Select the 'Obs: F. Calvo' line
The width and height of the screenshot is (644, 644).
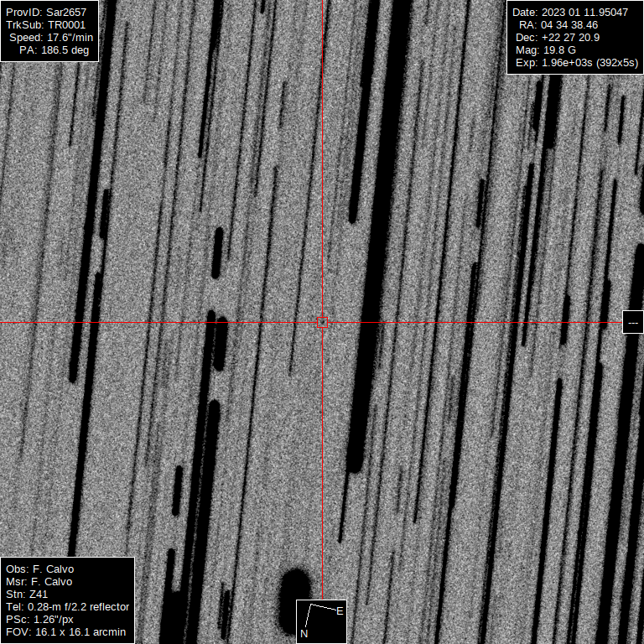40,569
